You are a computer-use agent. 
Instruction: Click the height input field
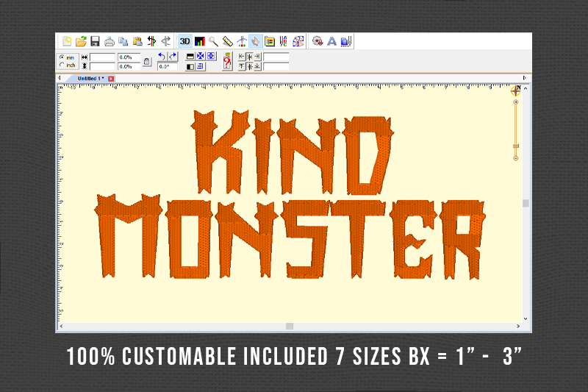click(102, 66)
